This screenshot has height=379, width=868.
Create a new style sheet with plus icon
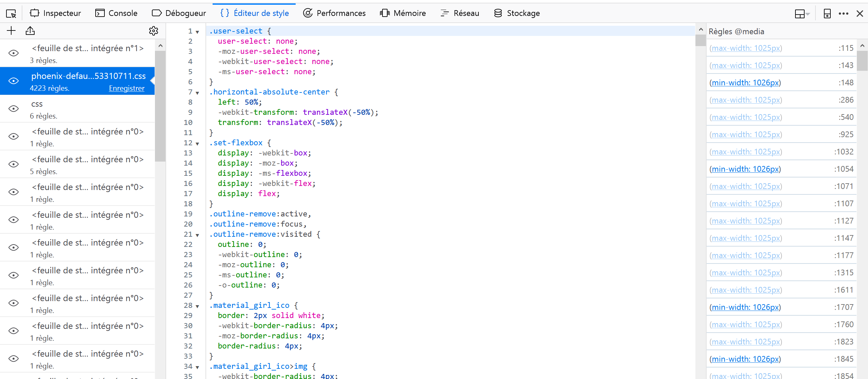click(x=11, y=31)
